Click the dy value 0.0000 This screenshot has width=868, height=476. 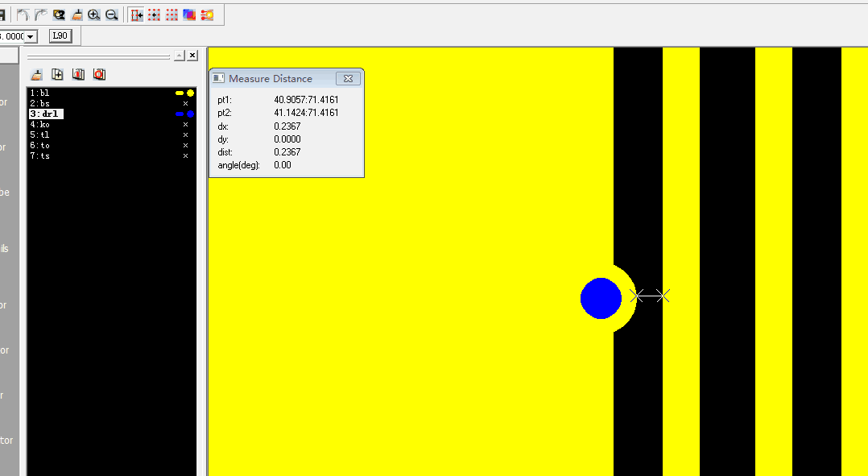(x=287, y=139)
